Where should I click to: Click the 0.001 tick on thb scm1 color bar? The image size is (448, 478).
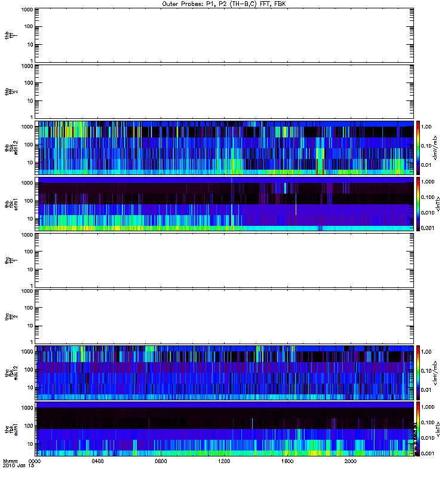[x=427, y=228]
